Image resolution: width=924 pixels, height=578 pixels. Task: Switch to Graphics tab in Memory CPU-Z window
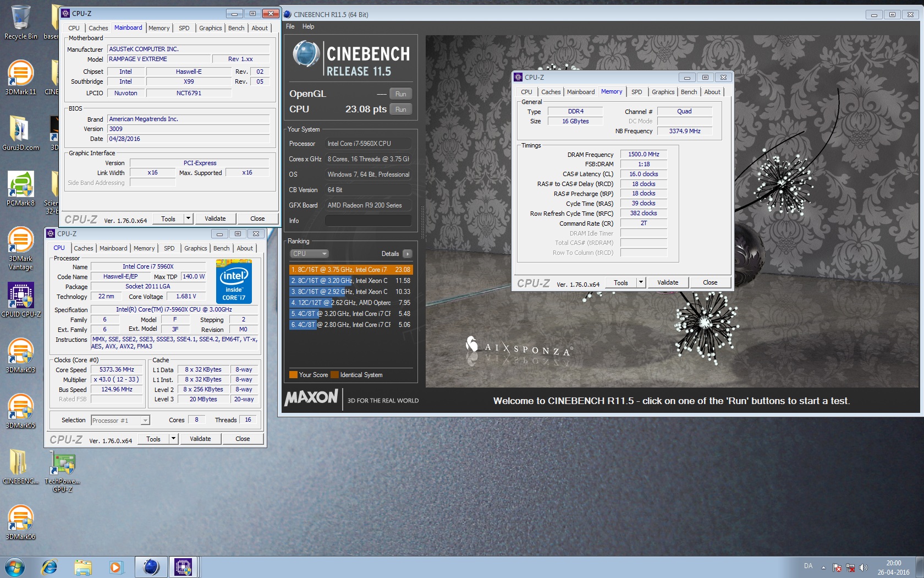(x=663, y=92)
